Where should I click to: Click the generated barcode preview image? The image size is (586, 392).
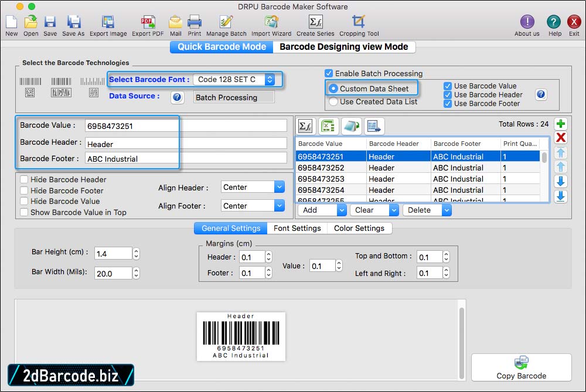[241, 336]
